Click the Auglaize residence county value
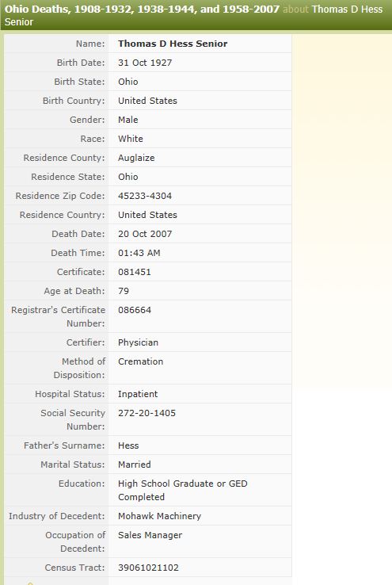The width and height of the screenshot is (392, 585). point(136,158)
